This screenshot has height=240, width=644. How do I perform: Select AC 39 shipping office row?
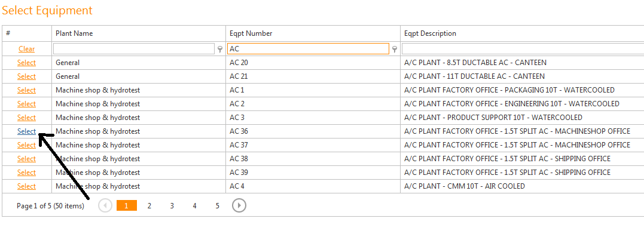tap(26, 173)
